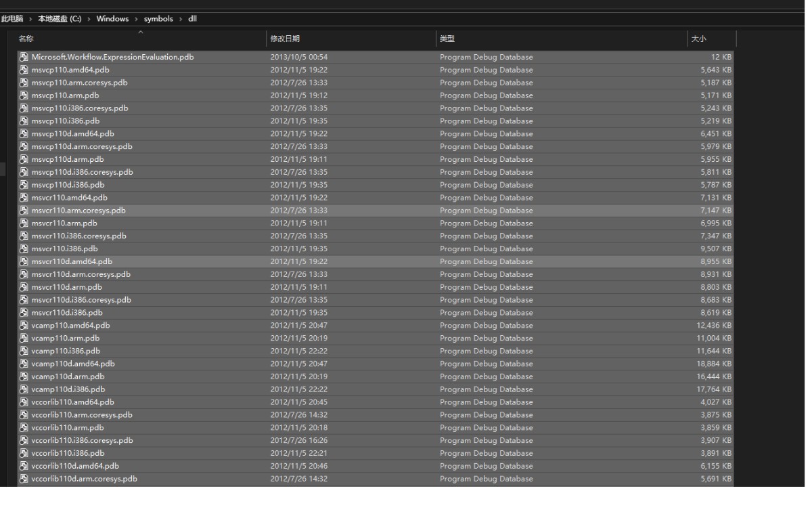Click size value 11,004 KB

714,339
